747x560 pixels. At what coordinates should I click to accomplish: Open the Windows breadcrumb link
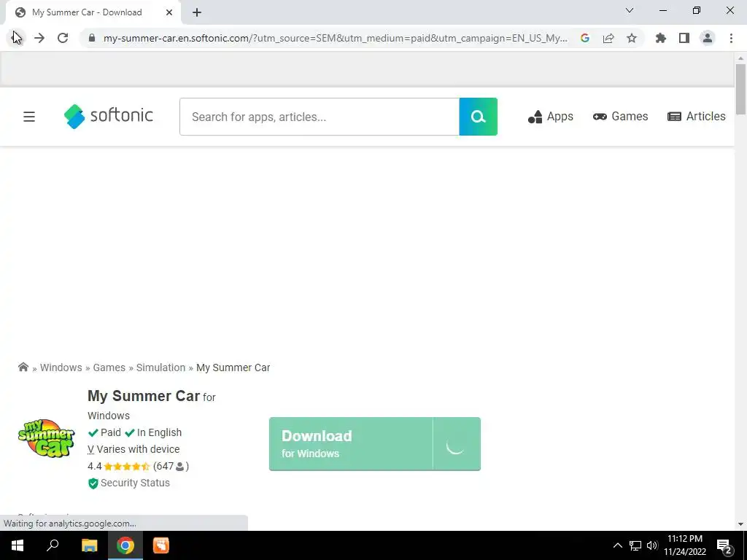61,367
